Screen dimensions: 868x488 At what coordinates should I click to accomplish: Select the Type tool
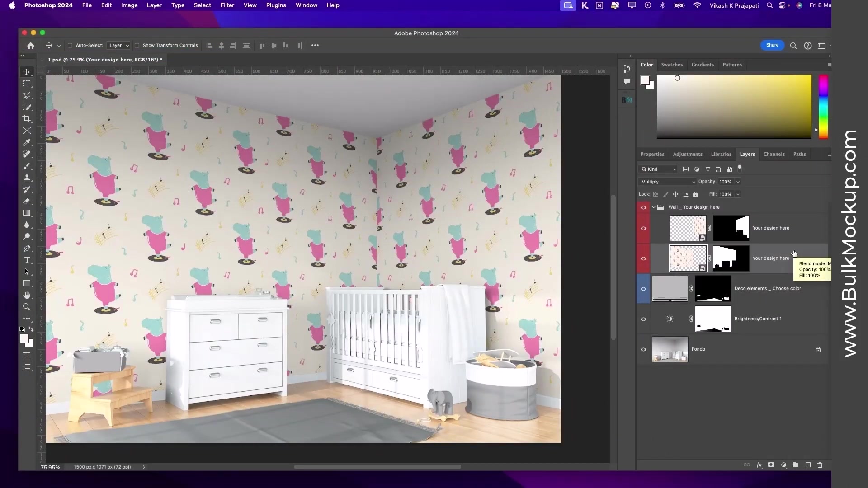pyautogui.click(x=27, y=260)
